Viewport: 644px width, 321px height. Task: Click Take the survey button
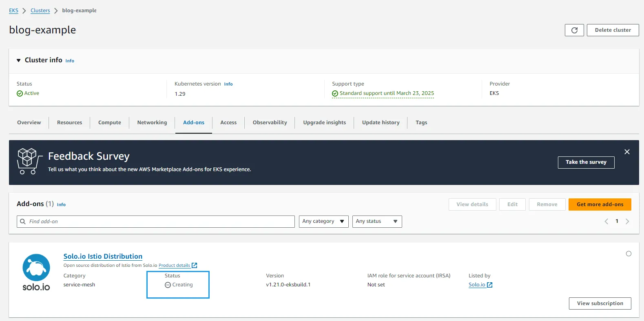coord(586,162)
